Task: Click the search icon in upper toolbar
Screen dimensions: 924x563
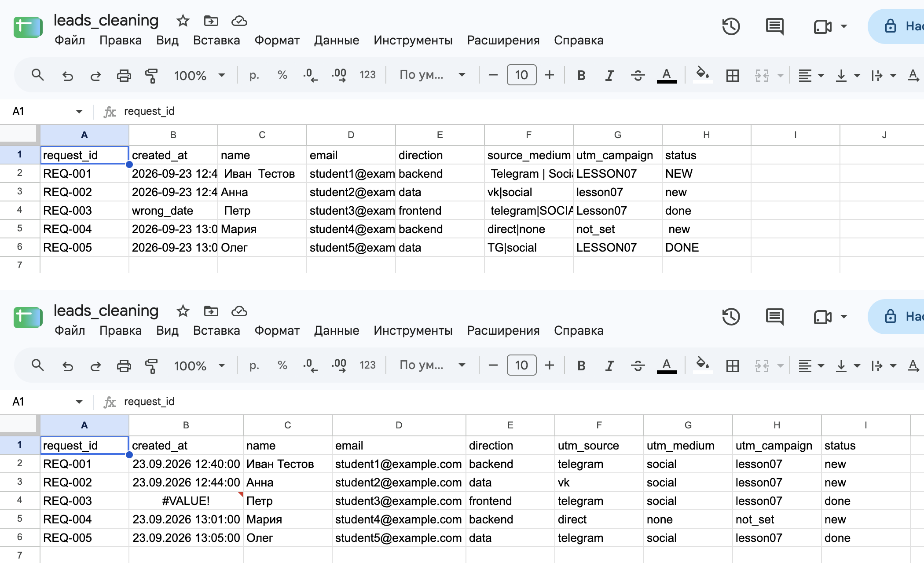Action: click(38, 75)
